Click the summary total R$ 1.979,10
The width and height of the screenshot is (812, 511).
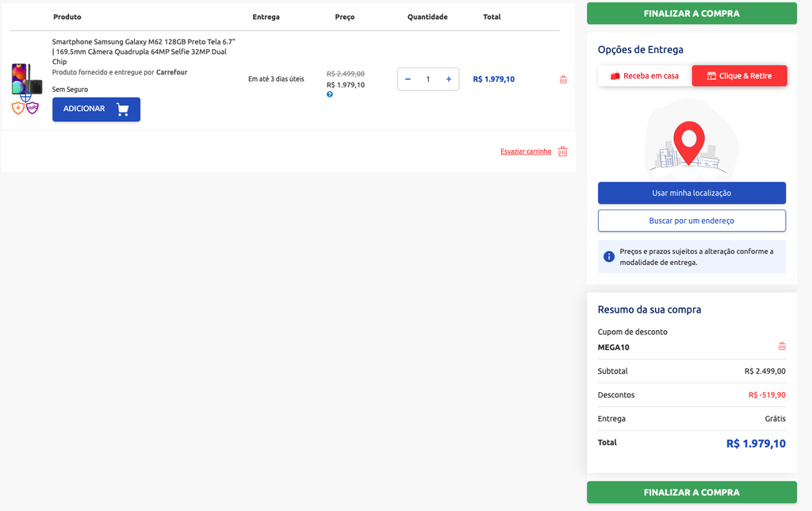756,444
